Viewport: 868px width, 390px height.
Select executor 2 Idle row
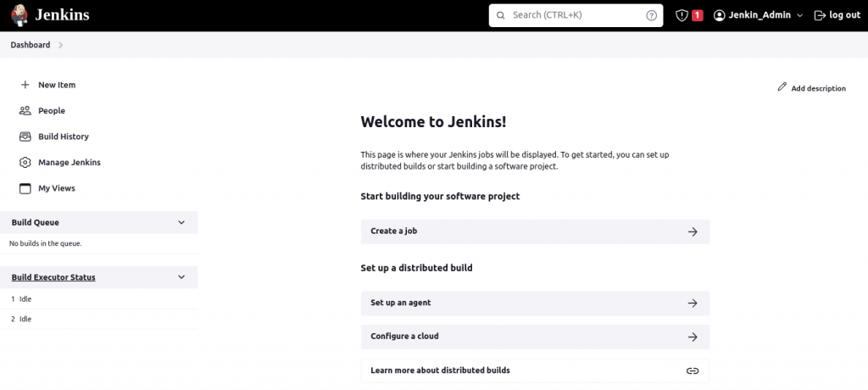coord(98,319)
